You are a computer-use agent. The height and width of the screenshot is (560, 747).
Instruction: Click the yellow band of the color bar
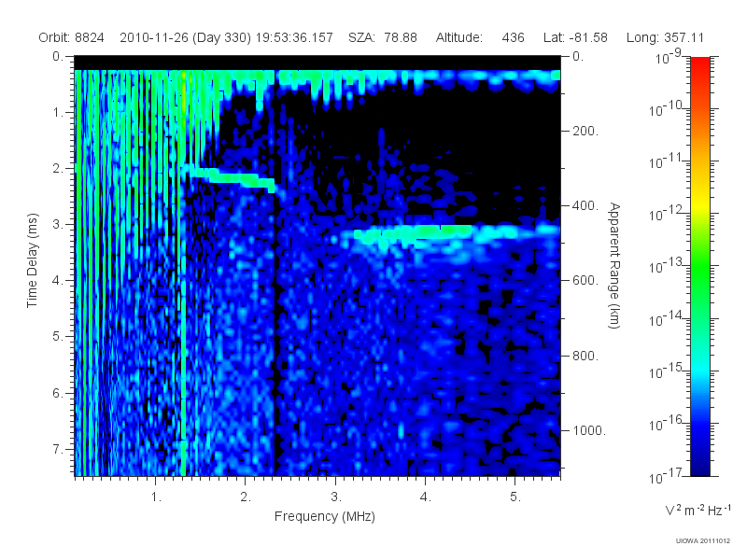coord(699,203)
